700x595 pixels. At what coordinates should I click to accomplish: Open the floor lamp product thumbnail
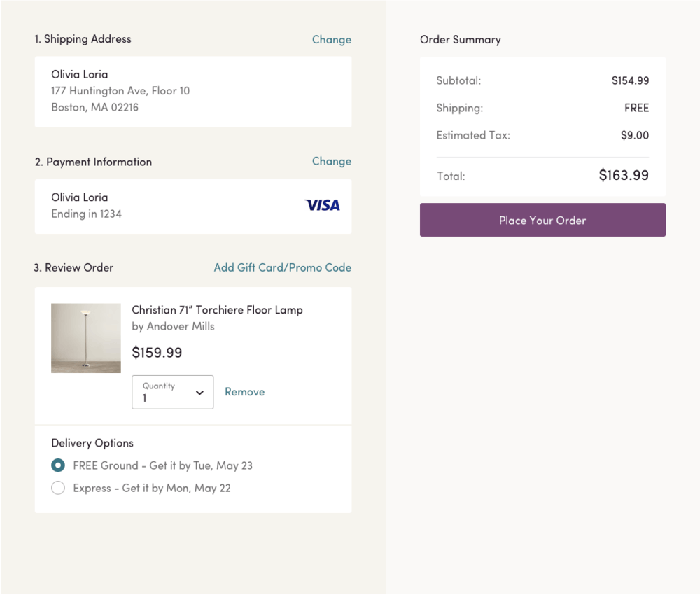(85, 338)
